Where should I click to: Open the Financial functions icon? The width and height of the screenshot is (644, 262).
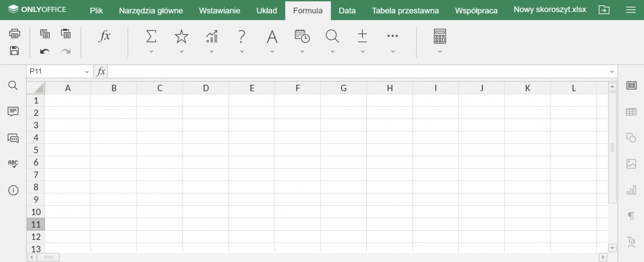click(211, 37)
